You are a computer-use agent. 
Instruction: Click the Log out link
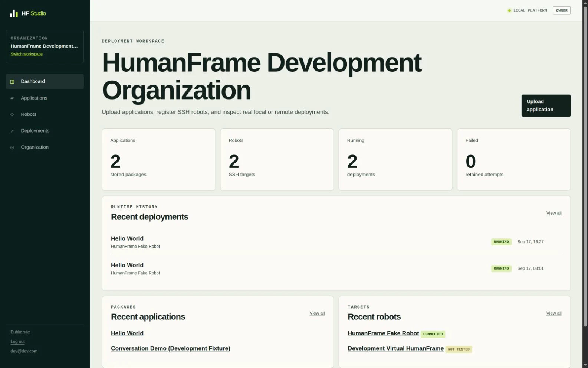click(x=17, y=342)
